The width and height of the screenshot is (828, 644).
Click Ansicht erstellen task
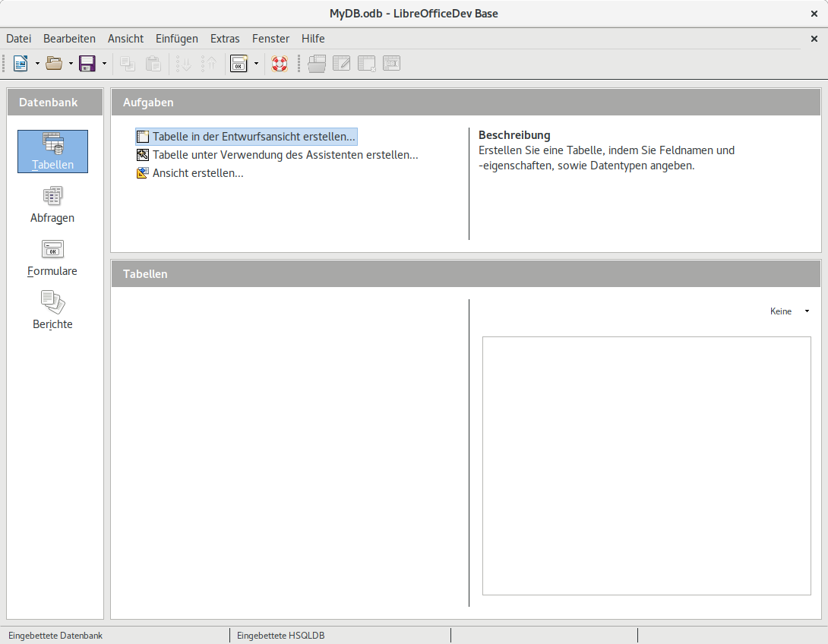[190, 173]
